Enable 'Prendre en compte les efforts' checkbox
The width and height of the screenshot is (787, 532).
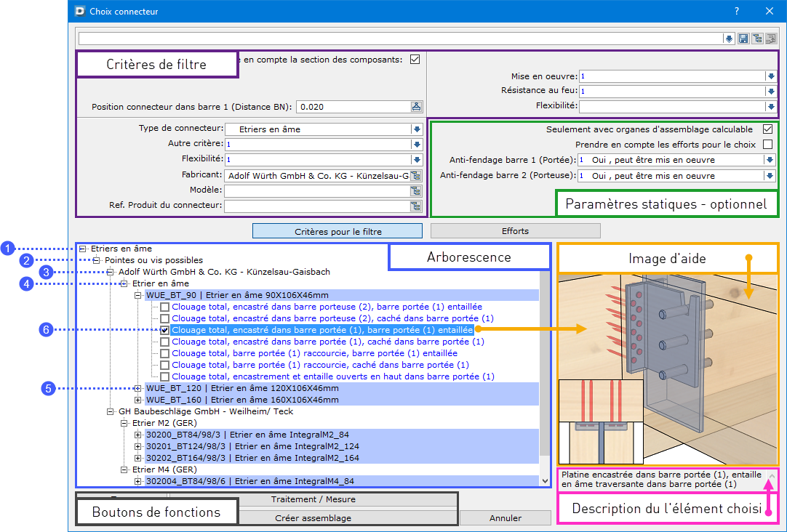tap(767, 145)
